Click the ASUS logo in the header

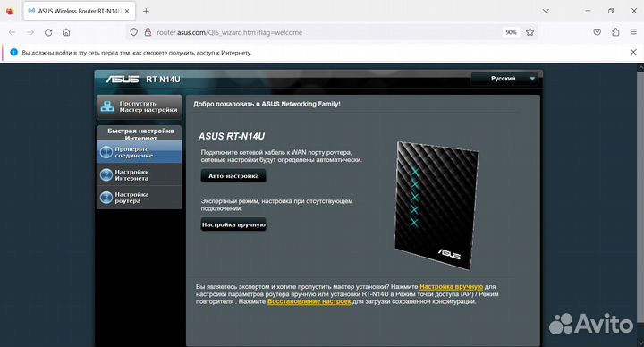click(122, 79)
